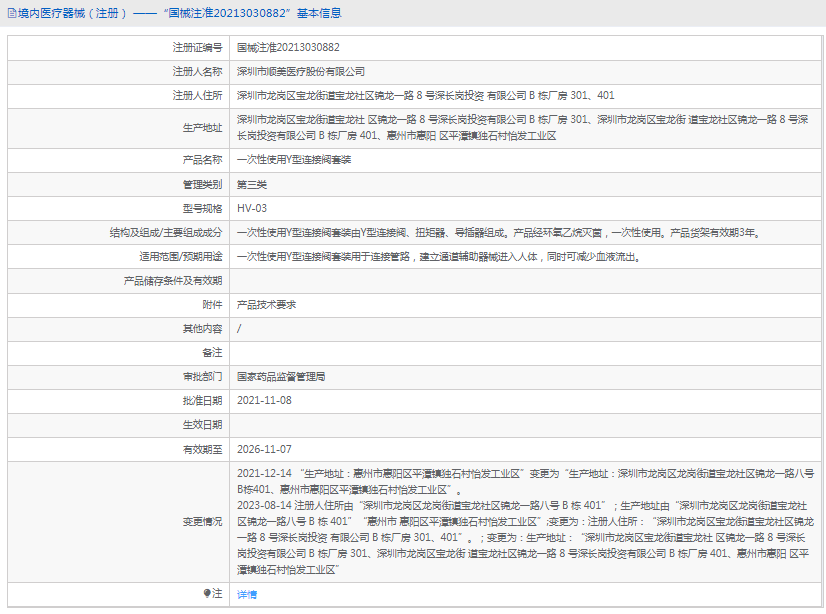The width and height of the screenshot is (826, 614).
Task: Click the 生效日期 row label
Action: (x=202, y=425)
